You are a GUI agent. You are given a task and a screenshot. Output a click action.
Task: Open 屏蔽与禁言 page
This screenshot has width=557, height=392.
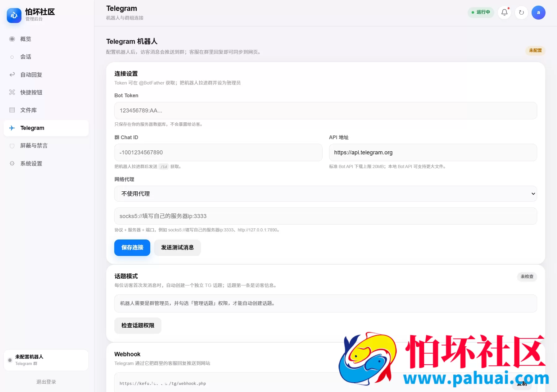[46, 146]
